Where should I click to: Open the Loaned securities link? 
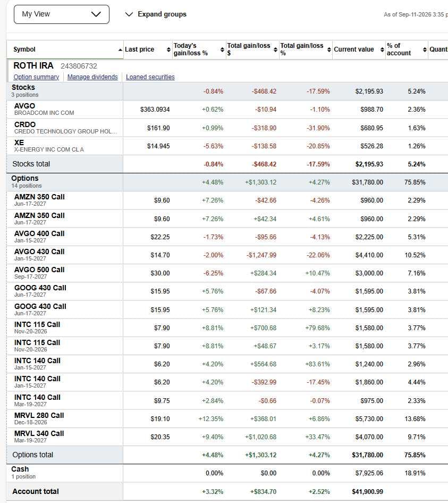coord(150,77)
